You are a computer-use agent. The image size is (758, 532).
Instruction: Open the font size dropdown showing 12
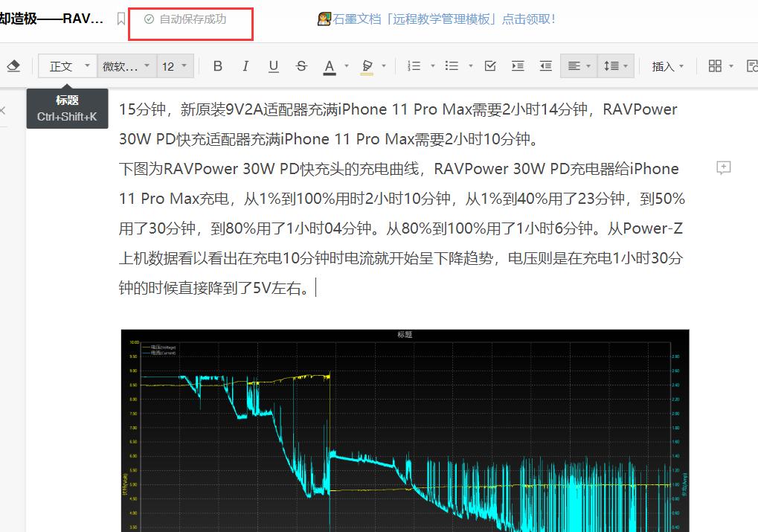[x=175, y=65]
